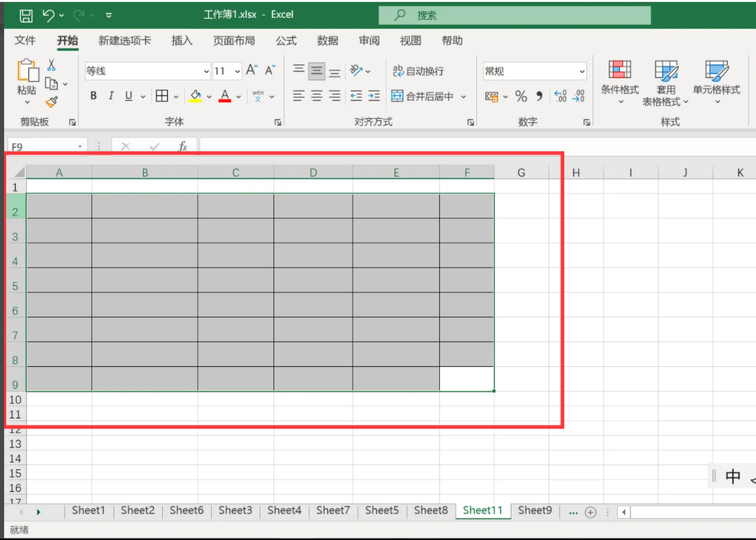Open the 常规 number format dropdown
Viewport: 756px width, 540px height.
tap(581, 71)
